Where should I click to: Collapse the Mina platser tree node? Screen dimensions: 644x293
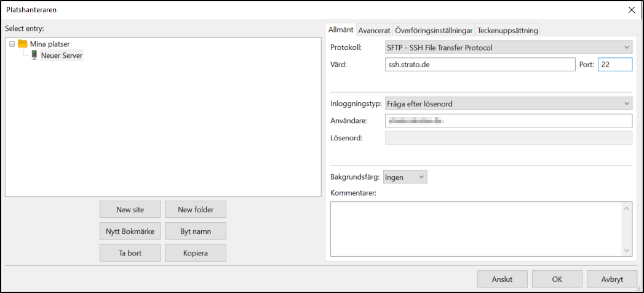point(12,44)
